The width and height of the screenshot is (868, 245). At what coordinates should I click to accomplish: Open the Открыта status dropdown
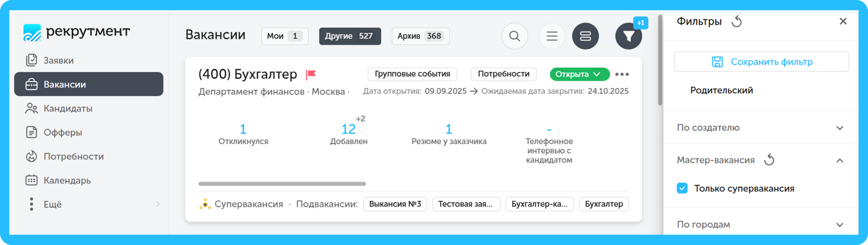pos(579,74)
